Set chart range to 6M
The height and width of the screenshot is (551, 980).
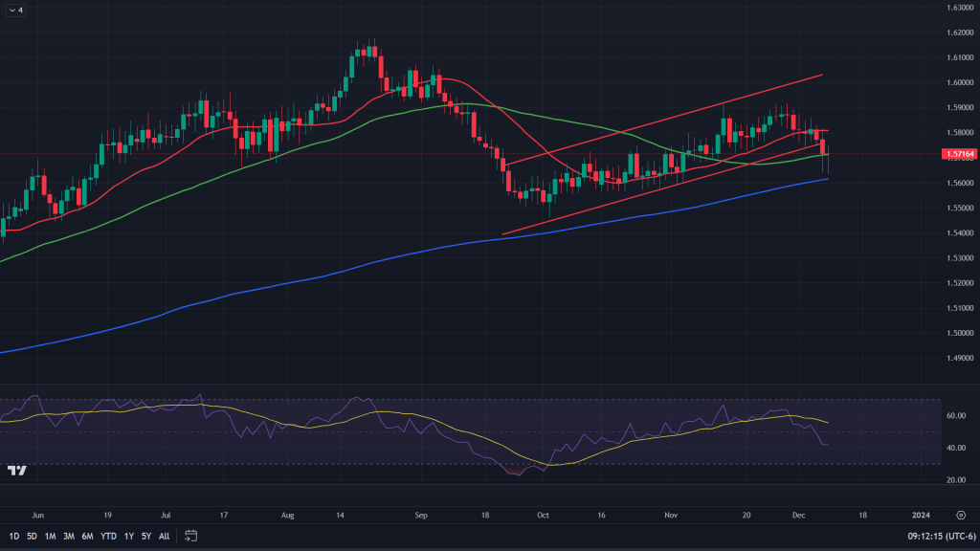click(x=87, y=536)
